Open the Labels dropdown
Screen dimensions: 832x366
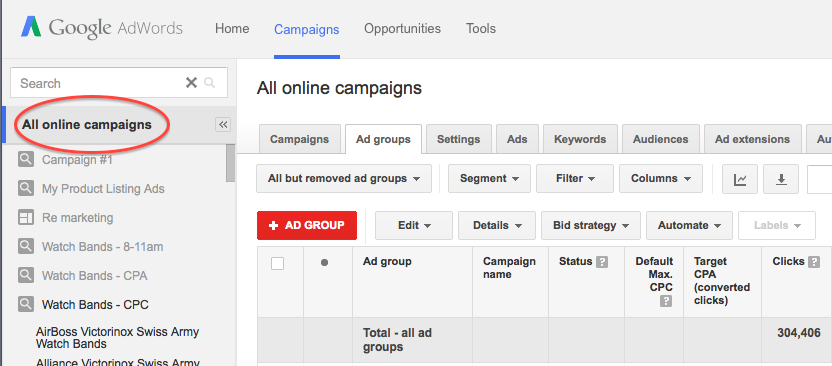pyautogui.click(x=777, y=225)
